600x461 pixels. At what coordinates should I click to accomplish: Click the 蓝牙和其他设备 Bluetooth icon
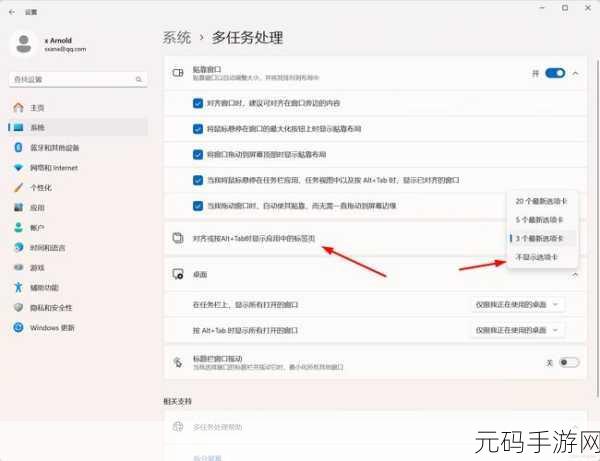point(18,147)
